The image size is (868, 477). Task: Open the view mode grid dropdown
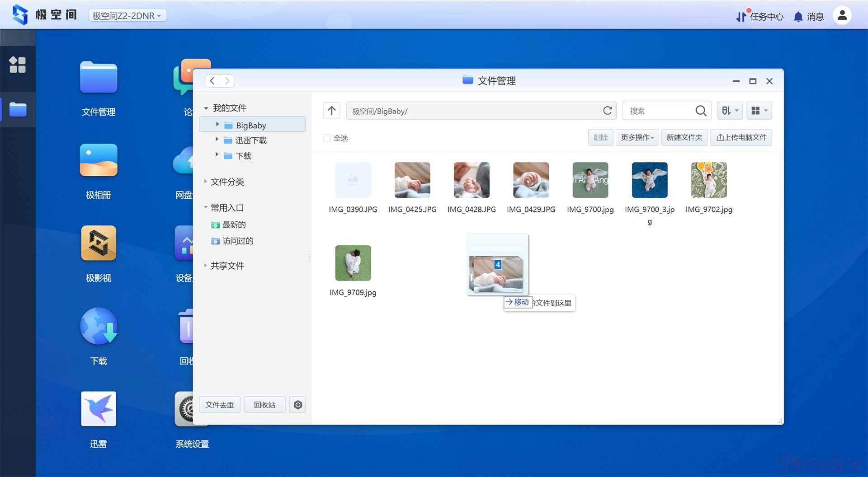pos(759,111)
